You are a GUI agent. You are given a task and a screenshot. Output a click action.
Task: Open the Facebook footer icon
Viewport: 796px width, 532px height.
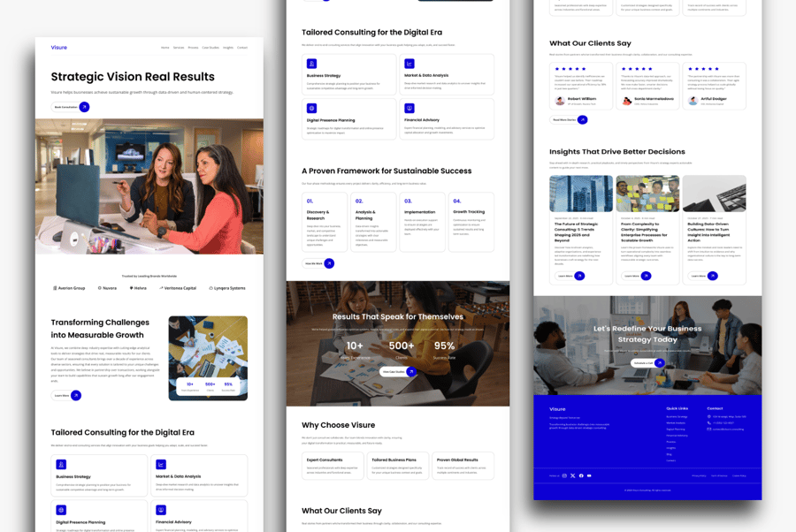pos(581,475)
